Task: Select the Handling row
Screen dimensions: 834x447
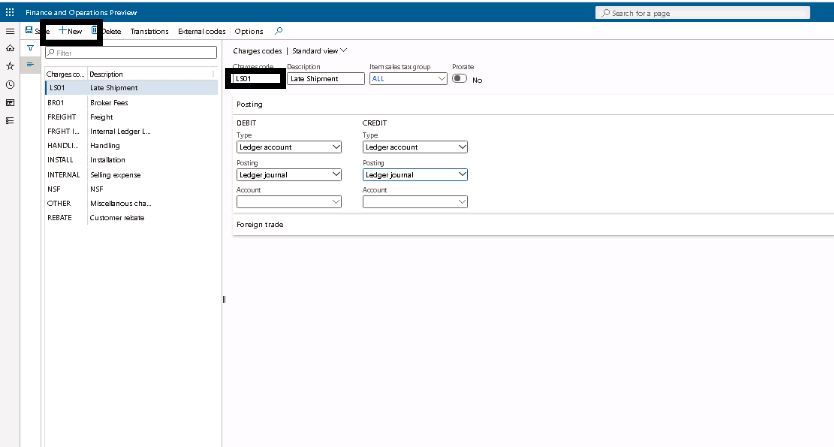Action: [x=131, y=146]
